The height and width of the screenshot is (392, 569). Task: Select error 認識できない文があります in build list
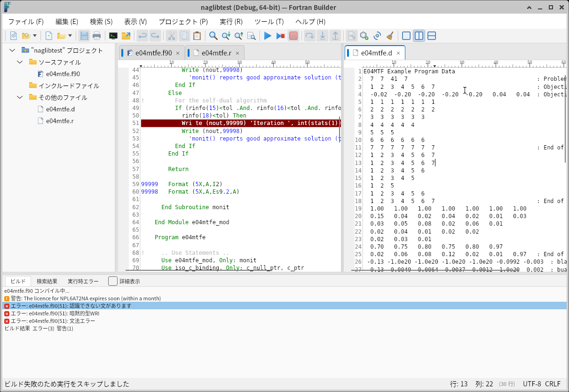[284, 306]
